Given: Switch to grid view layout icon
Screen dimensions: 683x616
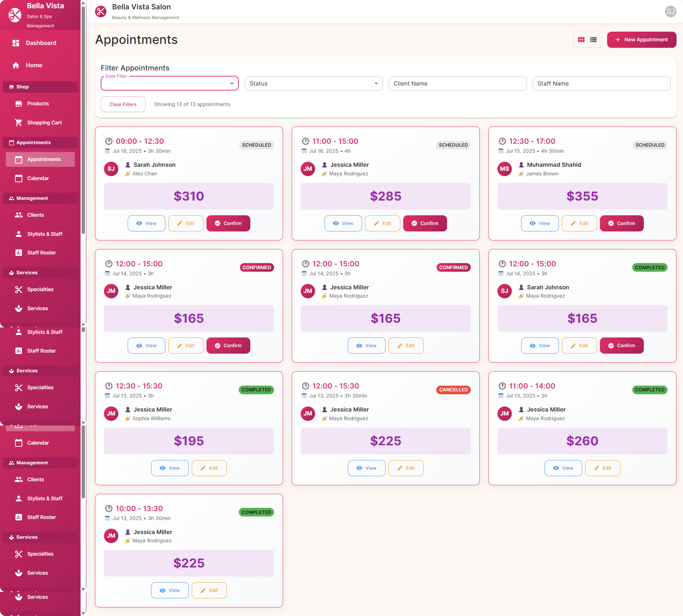Looking at the screenshot, I should click(x=581, y=40).
